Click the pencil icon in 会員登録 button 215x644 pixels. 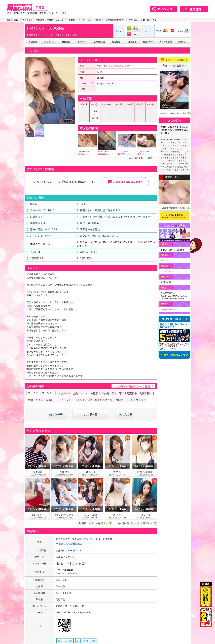pyautogui.click(x=185, y=9)
